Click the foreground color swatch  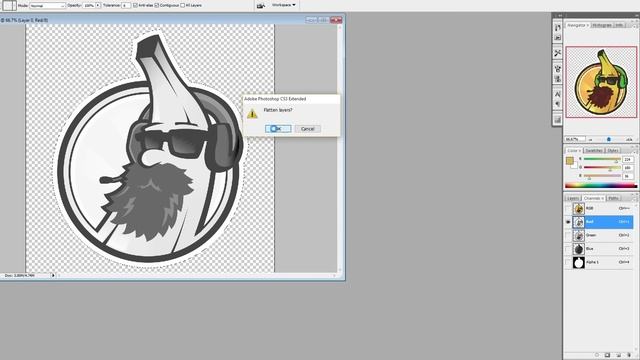tap(569, 161)
